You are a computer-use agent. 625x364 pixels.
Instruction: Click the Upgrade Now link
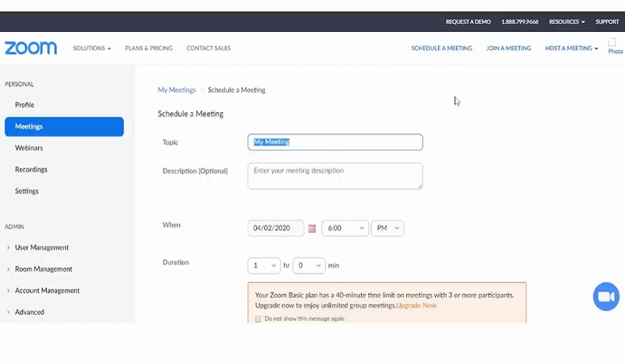(x=416, y=305)
